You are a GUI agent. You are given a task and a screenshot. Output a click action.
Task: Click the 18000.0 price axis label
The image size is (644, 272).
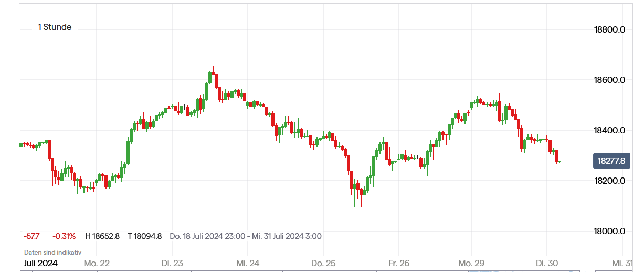pyautogui.click(x=609, y=231)
